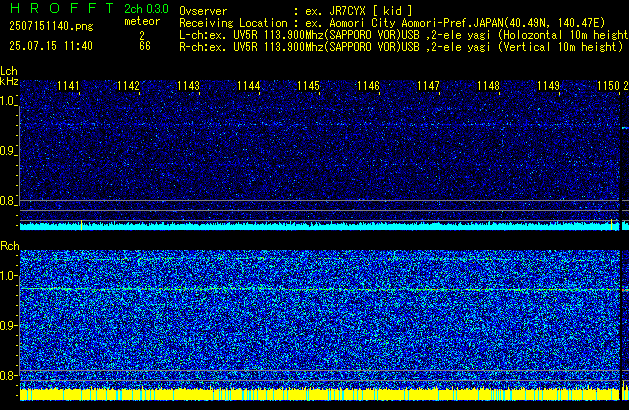Click the 1148 time marker
Image resolution: width=629 pixels, height=410 pixels.
pos(488,86)
